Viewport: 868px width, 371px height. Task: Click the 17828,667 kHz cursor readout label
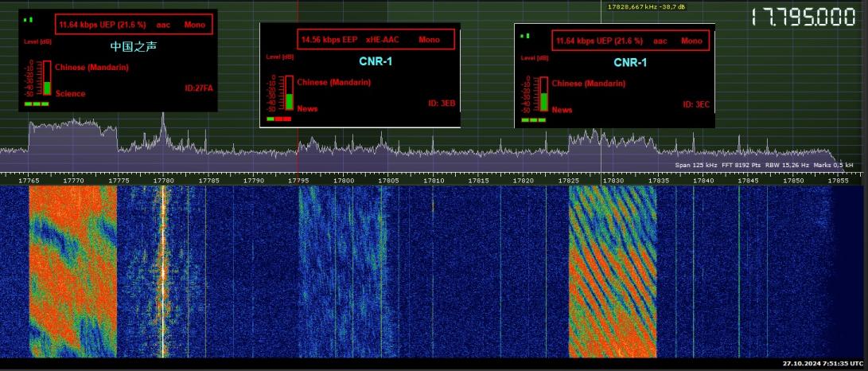pyautogui.click(x=647, y=6)
